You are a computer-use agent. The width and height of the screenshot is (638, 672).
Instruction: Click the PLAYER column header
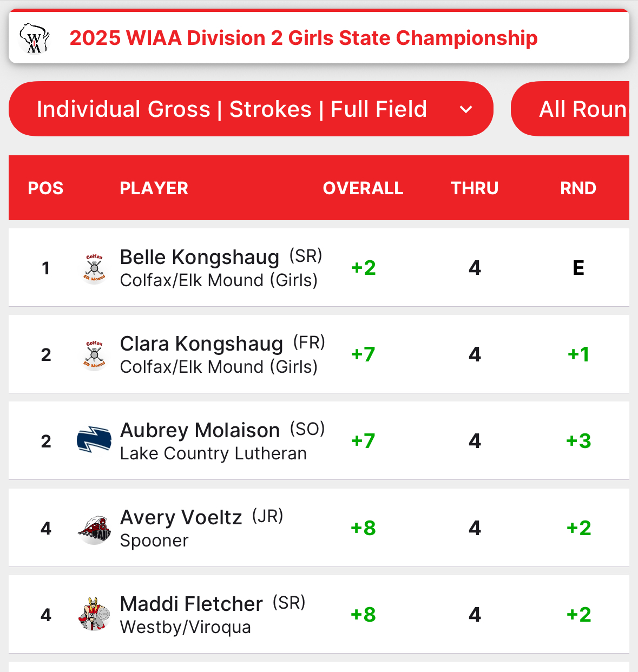point(154,188)
